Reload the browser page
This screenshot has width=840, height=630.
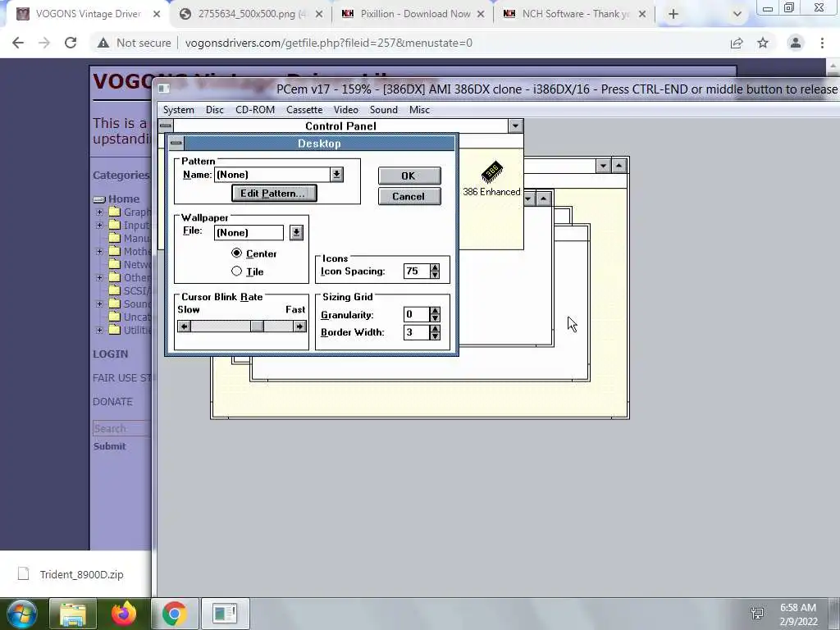[71, 43]
